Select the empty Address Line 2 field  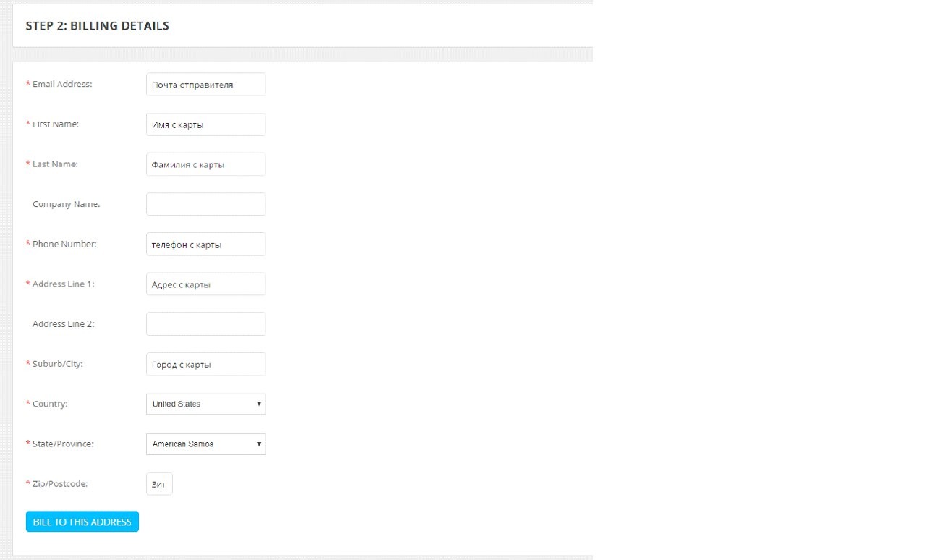(205, 324)
